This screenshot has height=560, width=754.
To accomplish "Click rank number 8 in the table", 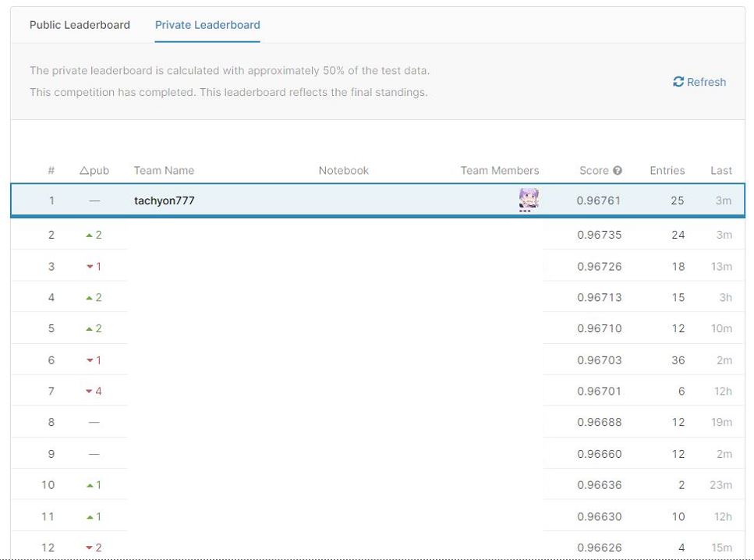I will pyautogui.click(x=51, y=423).
